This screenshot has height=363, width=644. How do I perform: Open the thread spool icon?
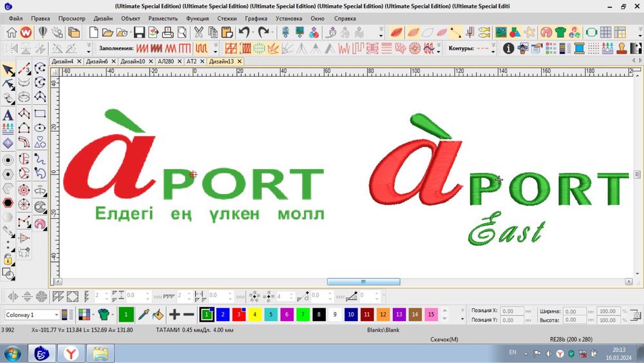579,48
